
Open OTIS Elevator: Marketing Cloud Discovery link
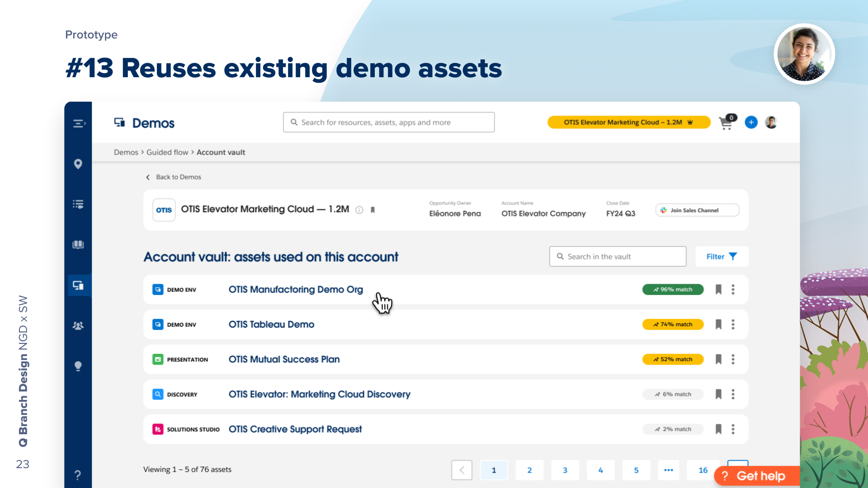click(x=319, y=394)
